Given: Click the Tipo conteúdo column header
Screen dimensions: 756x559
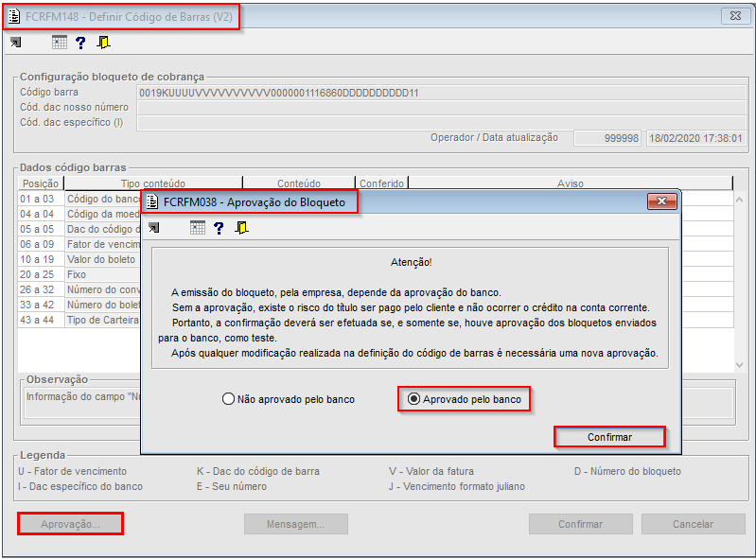Looking at the screenshot, I should [x=153, y=183].
